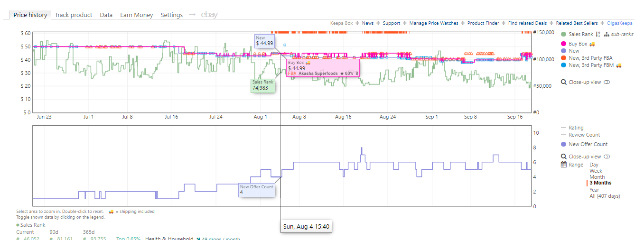Screen dimensions: 644x240
Task: Select the 3 Months range
Action: pyautogui.click(x=600, y=183)
